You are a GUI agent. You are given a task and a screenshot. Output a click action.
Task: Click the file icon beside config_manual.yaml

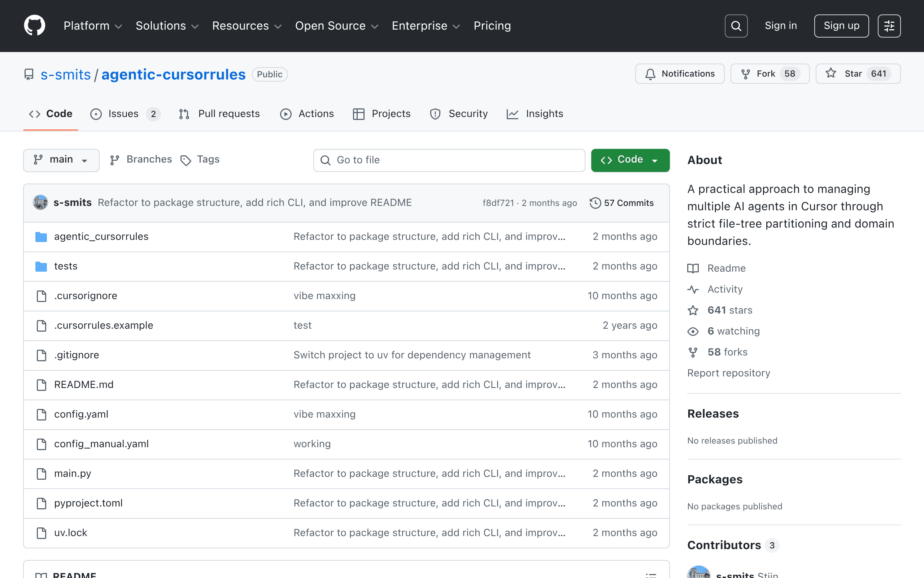click(x=41, y=444)
